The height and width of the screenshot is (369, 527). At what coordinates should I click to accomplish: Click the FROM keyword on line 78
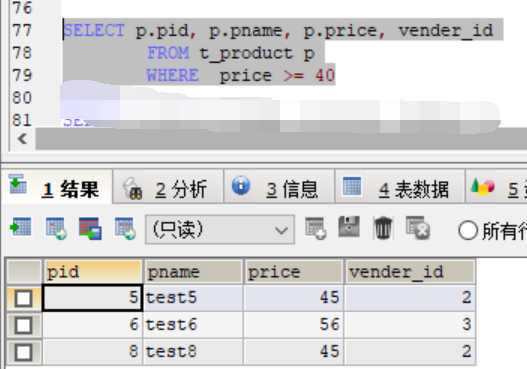pyautogui.click(x=168, y=53)
